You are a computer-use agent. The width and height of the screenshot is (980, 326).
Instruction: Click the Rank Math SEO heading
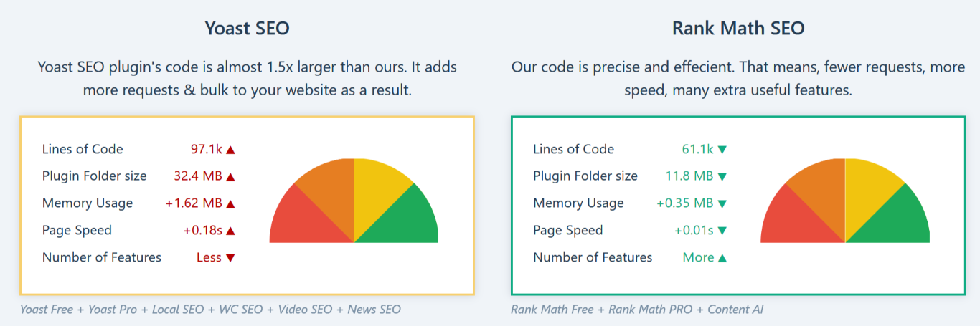coord(738,28)
